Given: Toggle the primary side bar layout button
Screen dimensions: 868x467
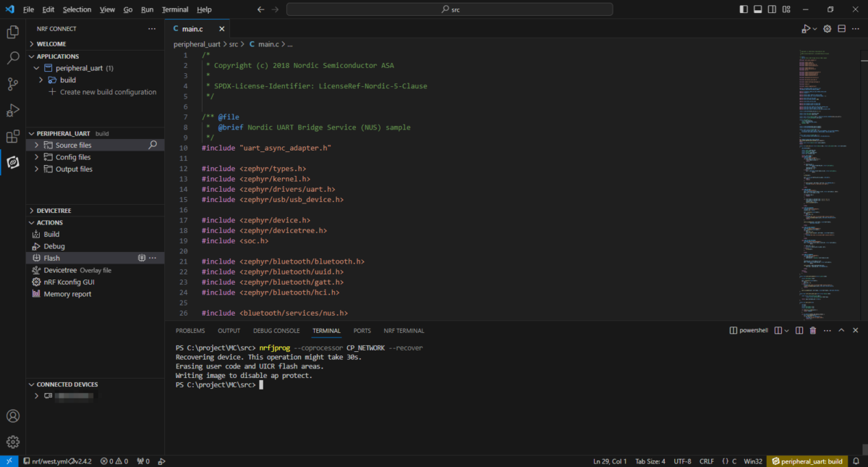Looking at the screenshot, I should pyautogui.click(x=744, y=9).
